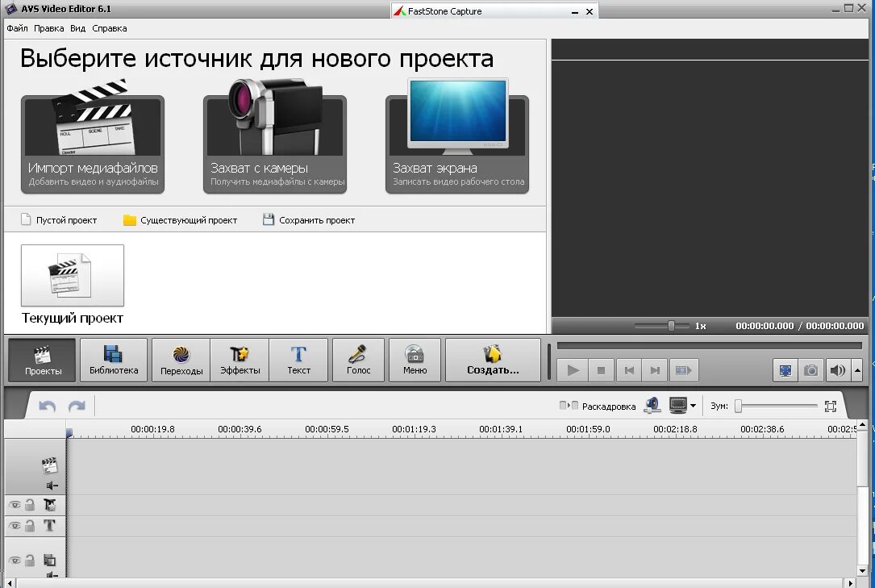Open the Голос voice recording tool

tap(358, 361)
